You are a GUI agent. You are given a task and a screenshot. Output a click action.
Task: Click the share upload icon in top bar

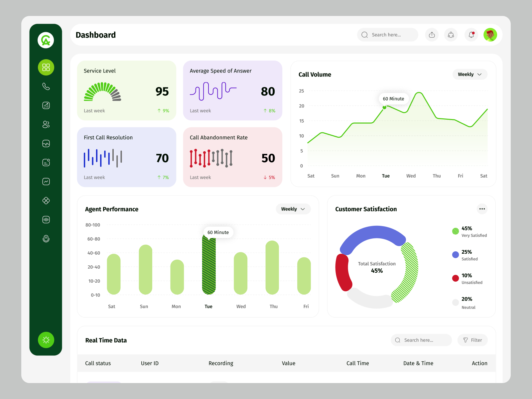coord(432,35)
